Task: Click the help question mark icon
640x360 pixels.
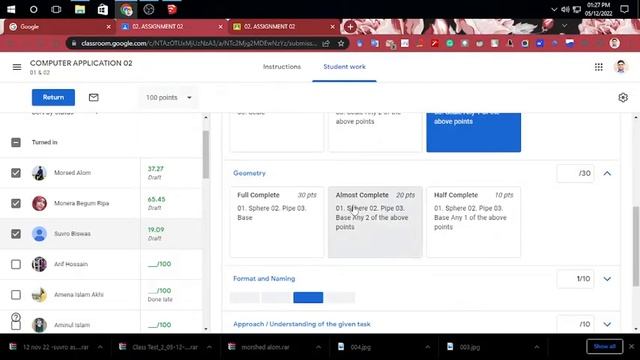Action: (x=16, y=317)
